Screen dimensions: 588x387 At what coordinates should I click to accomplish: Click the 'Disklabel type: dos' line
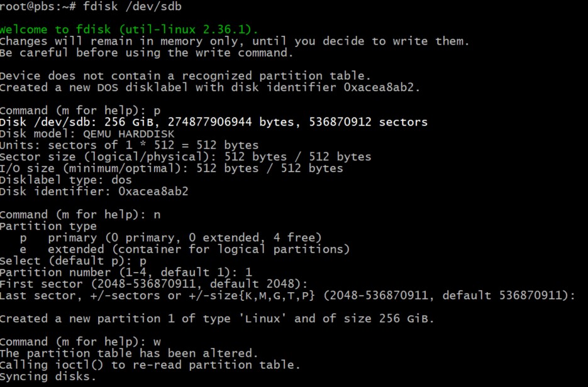66,180
